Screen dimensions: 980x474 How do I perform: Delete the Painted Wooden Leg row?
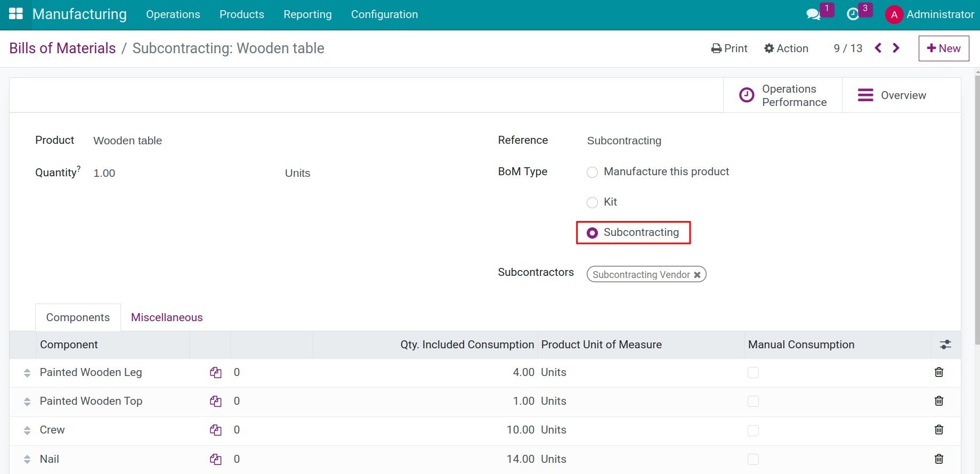coord(939,372)
